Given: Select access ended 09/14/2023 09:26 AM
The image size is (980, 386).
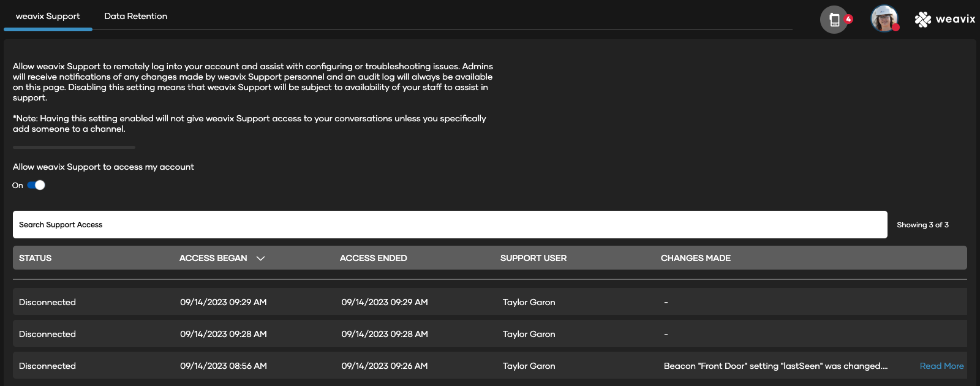Looking at the screenshot, I should click(385, 366).
